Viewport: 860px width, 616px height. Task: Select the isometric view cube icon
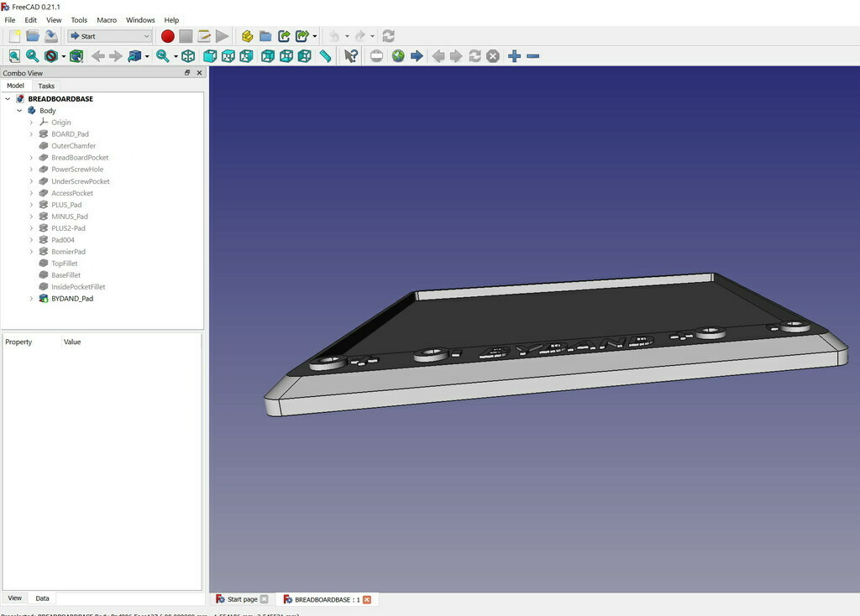coord(188,56)
